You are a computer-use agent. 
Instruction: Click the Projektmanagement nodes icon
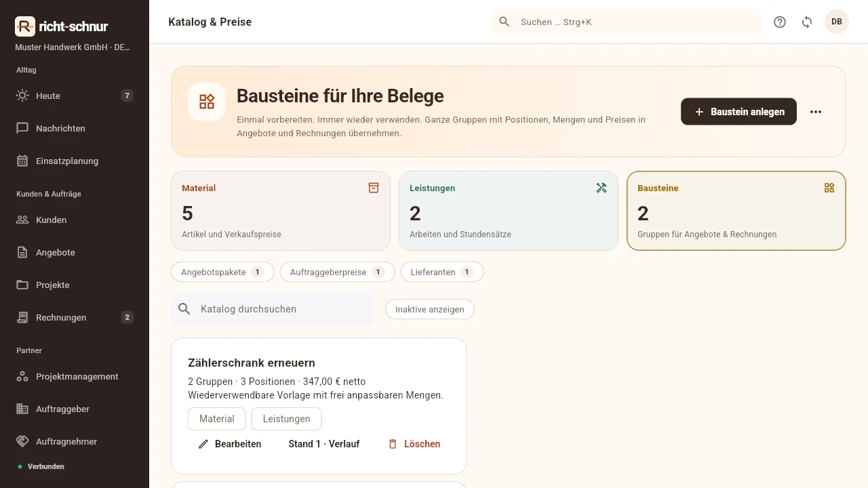click(22, 376)
